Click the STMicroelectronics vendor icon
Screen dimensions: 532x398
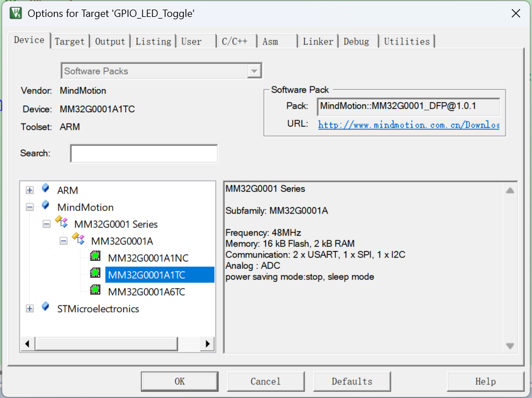click(x=46, y=308)
